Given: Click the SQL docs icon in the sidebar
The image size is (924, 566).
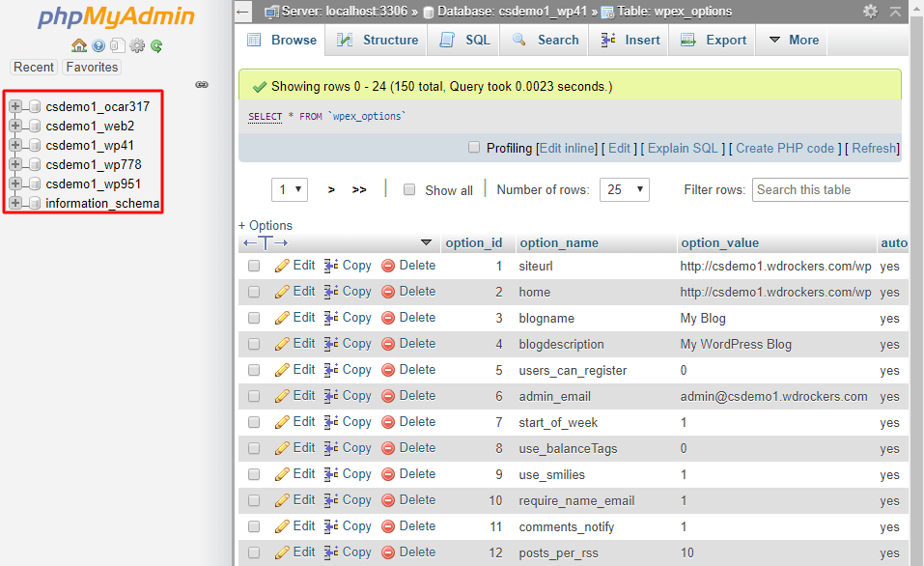Looking at the screenshot, I should [118, 45].
